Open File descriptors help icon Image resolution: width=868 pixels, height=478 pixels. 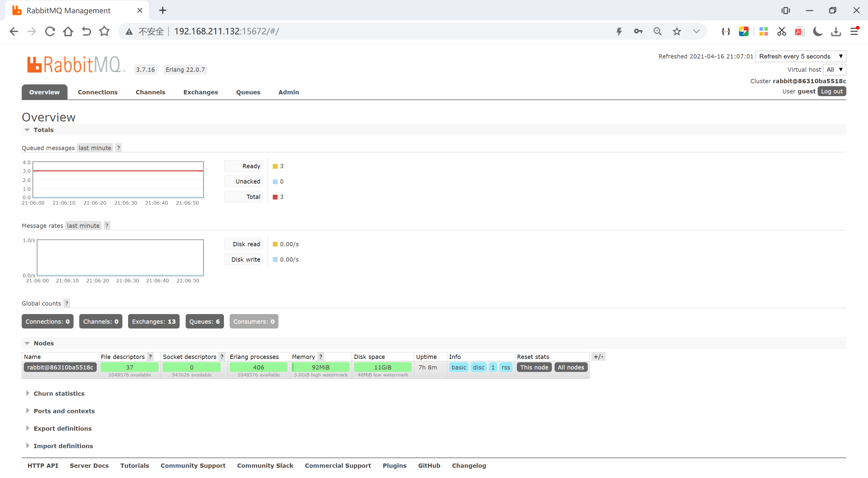150,357
